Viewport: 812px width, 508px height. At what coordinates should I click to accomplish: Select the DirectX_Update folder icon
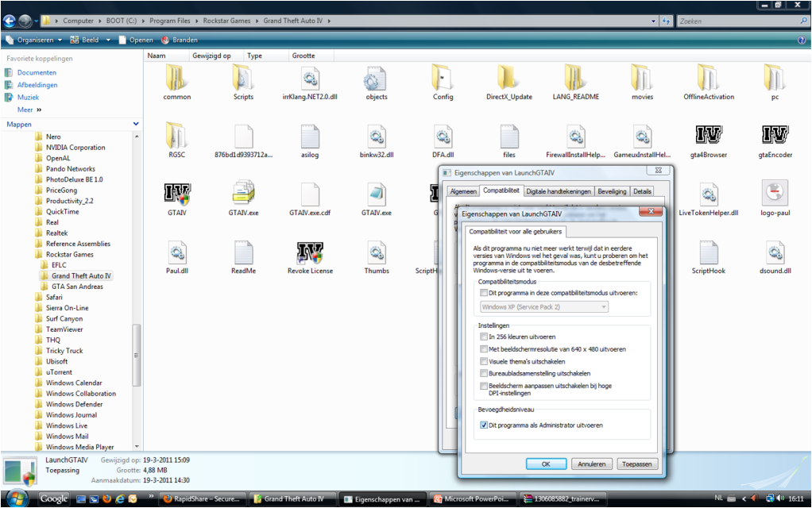(x=508, y=78)
